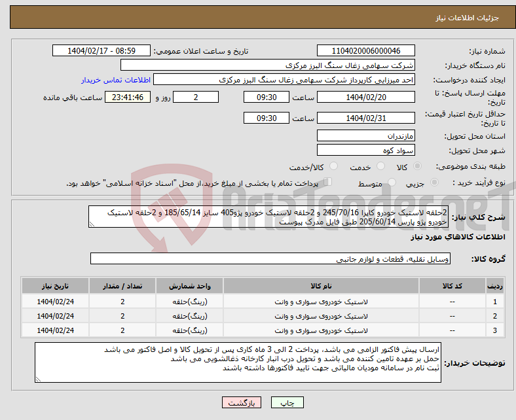Select the کالا/خدمت radio button

[x=334, y=166]
